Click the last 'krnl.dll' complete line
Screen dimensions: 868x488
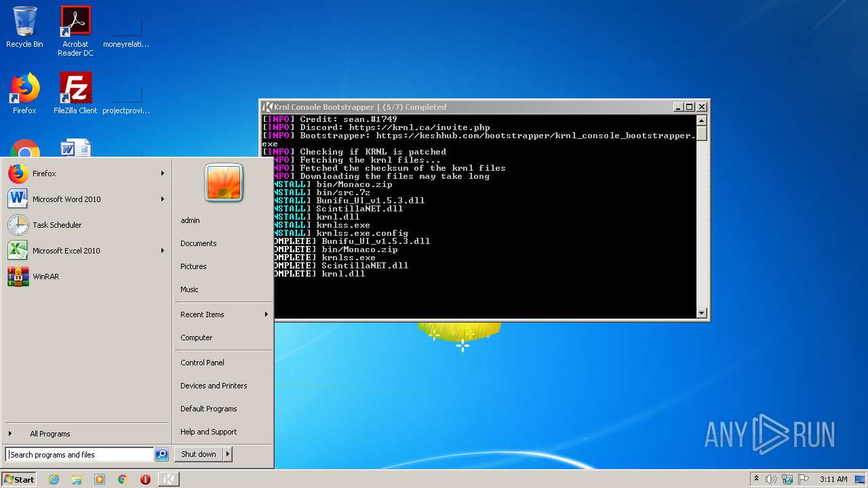tap(319, 274)
